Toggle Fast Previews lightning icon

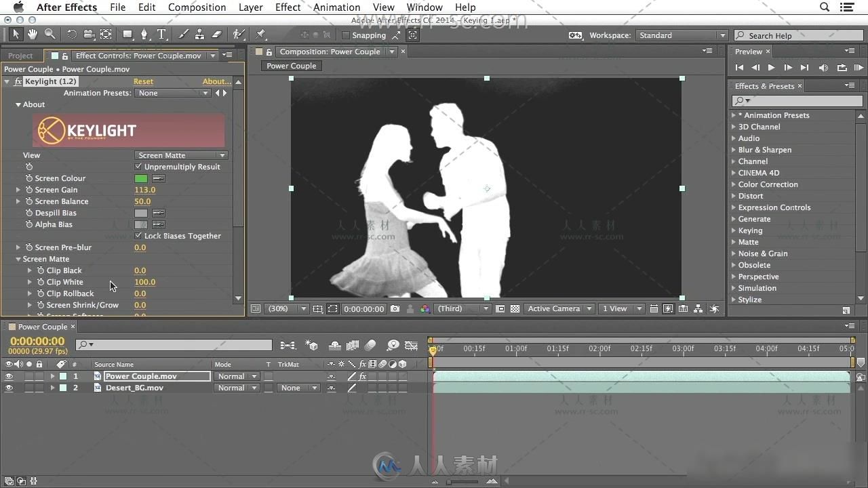[x=669, y=308]
